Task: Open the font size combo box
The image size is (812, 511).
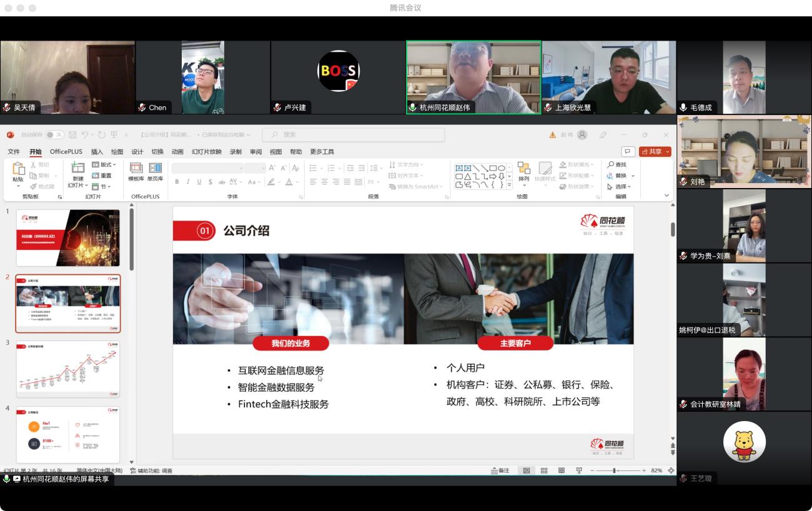Action: pyautogui.click(x=255, y=168)
